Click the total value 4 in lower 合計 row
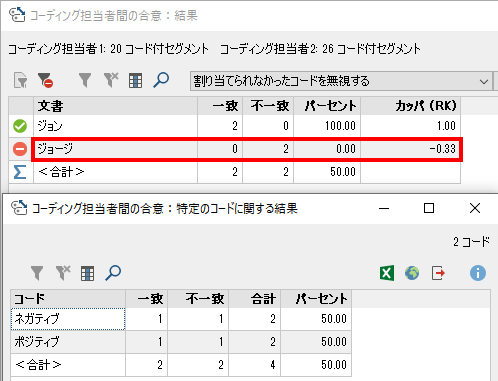The height and width of the screenshot is (381, 498). 273,365
